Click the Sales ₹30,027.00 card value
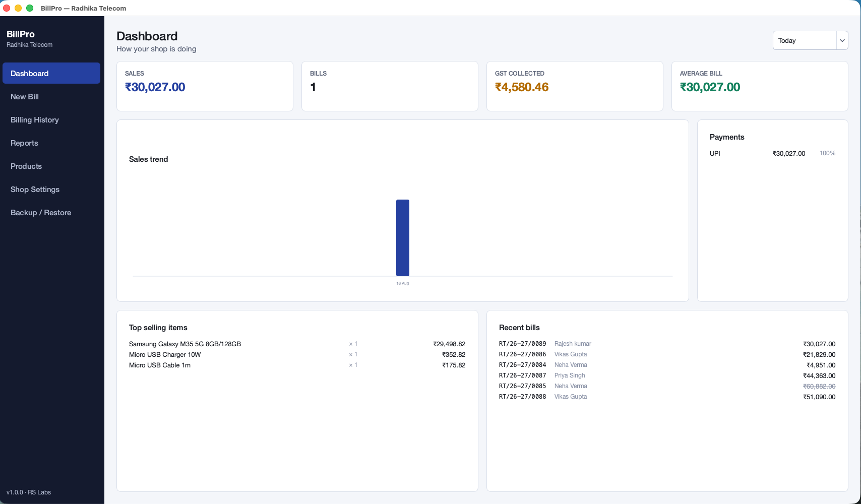Screen dimensions: 861x504 tap(155, 87)
